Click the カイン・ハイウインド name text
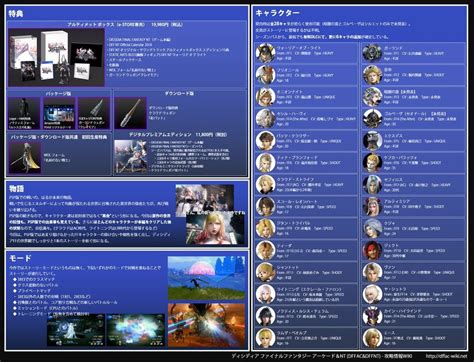The image size is (474, 362). point(403,311)
